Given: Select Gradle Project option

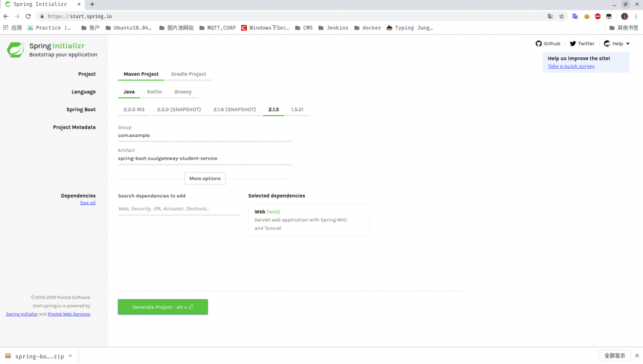Looking at the screenshot, I should [x=188, y=74].
